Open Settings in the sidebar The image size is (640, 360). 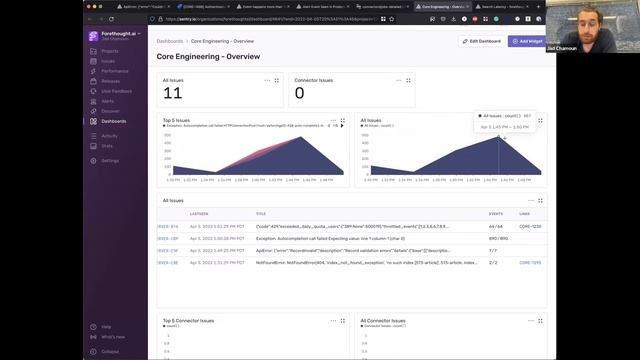[110, 161]
